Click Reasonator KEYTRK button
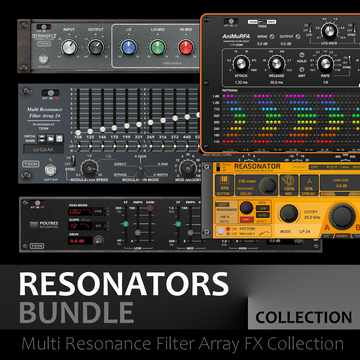This screenshot has height=360, width=360. (224, 185)
